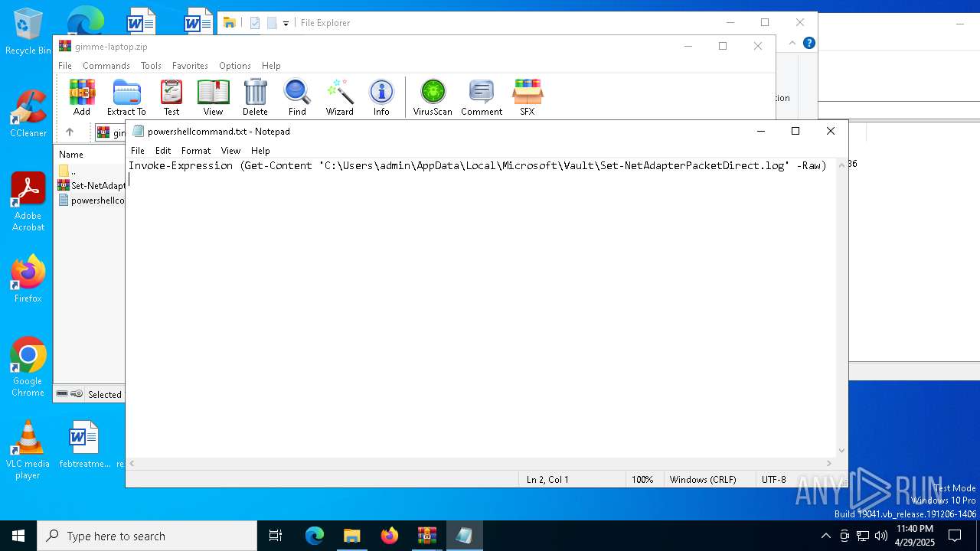Click Type here to search box

147,536
